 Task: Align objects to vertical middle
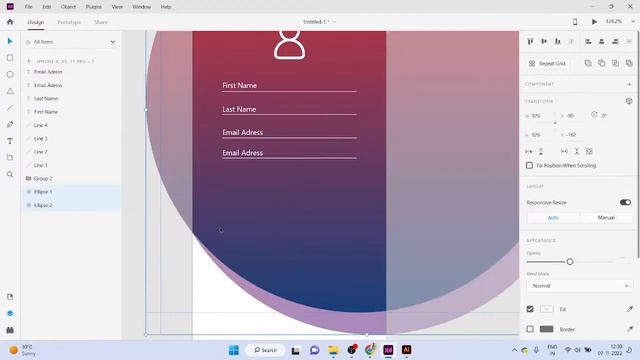pos(544,41)
